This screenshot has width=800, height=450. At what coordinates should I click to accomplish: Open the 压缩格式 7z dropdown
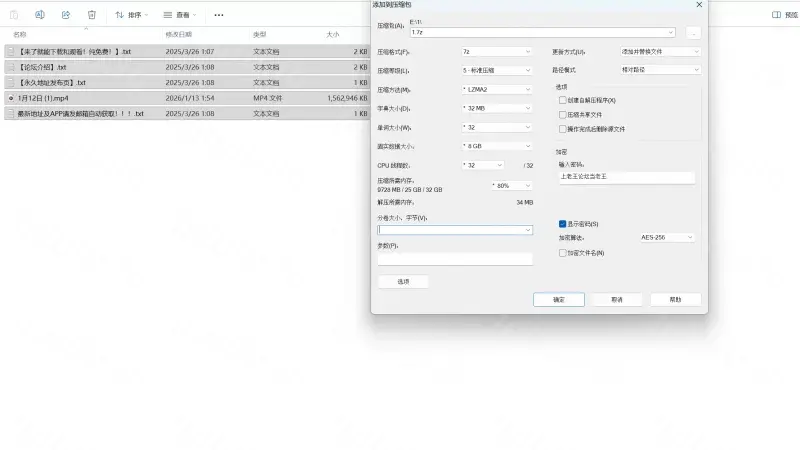point(497,52)
